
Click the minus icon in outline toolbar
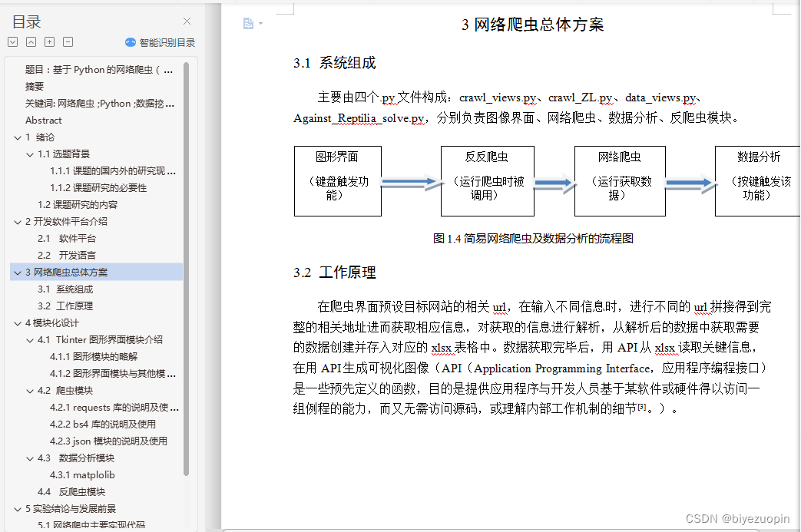coord(68,42)
